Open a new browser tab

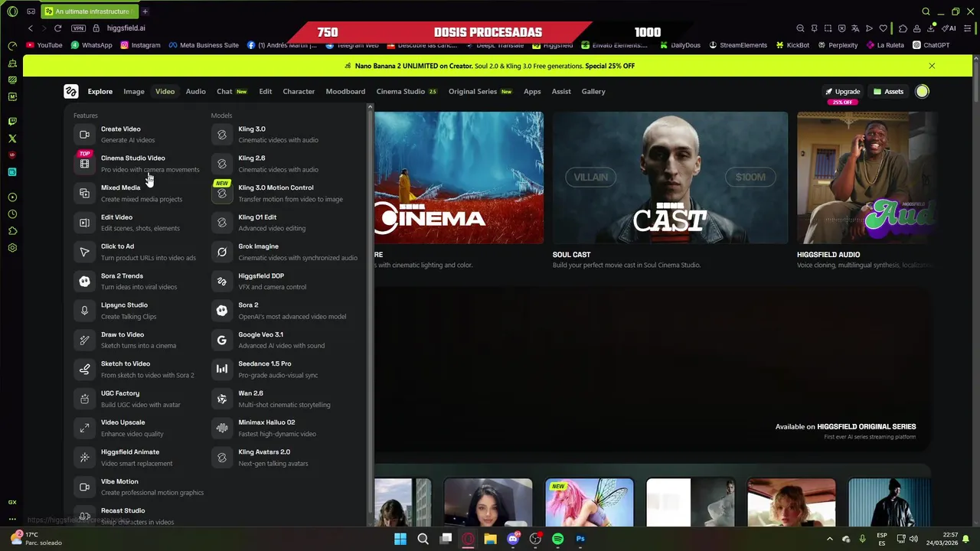[145, 11]
